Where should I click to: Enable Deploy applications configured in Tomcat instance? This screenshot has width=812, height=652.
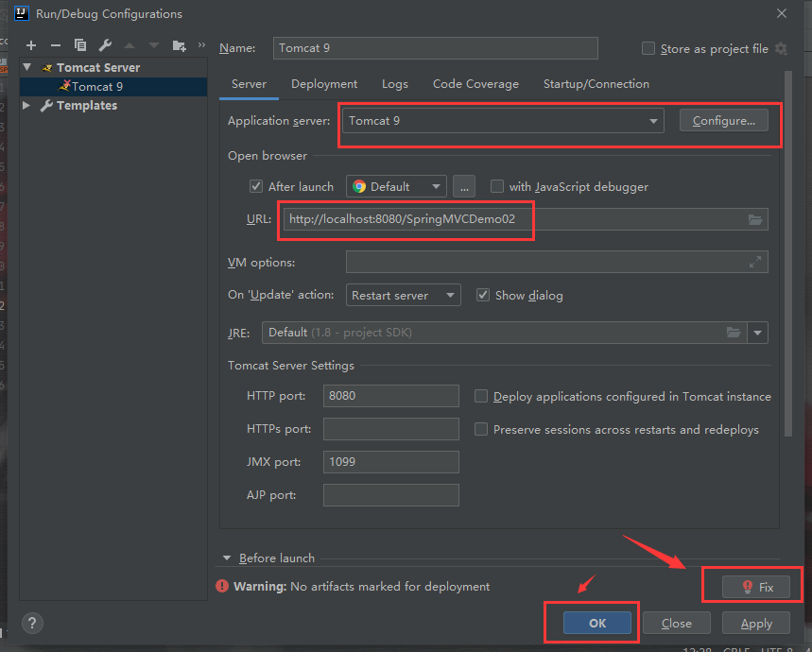point(480,396)
